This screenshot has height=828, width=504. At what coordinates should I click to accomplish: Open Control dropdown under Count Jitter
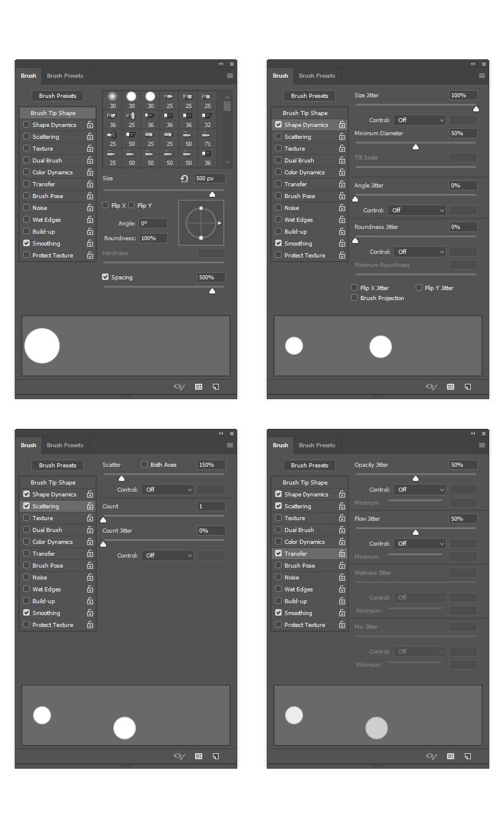[x=167, y=555]
